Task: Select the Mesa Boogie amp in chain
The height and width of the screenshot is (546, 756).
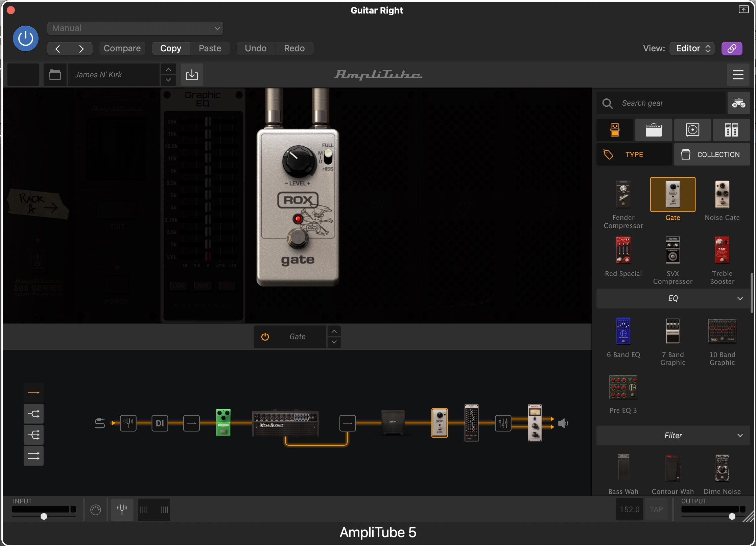Action: (x=285, y=424)
